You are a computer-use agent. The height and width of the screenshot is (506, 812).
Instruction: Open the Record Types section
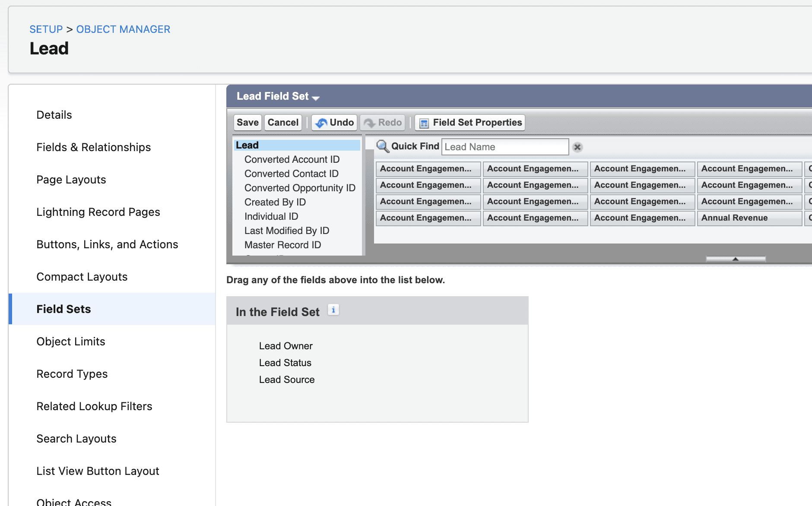click(72, 374)
